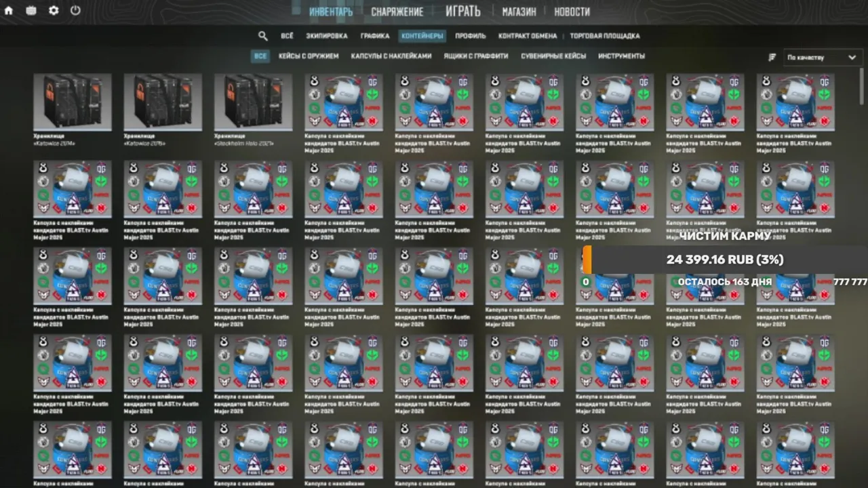Filter by СУВЕНИРНЫЕ КЕЙСЫ

[x=553, y=56]
